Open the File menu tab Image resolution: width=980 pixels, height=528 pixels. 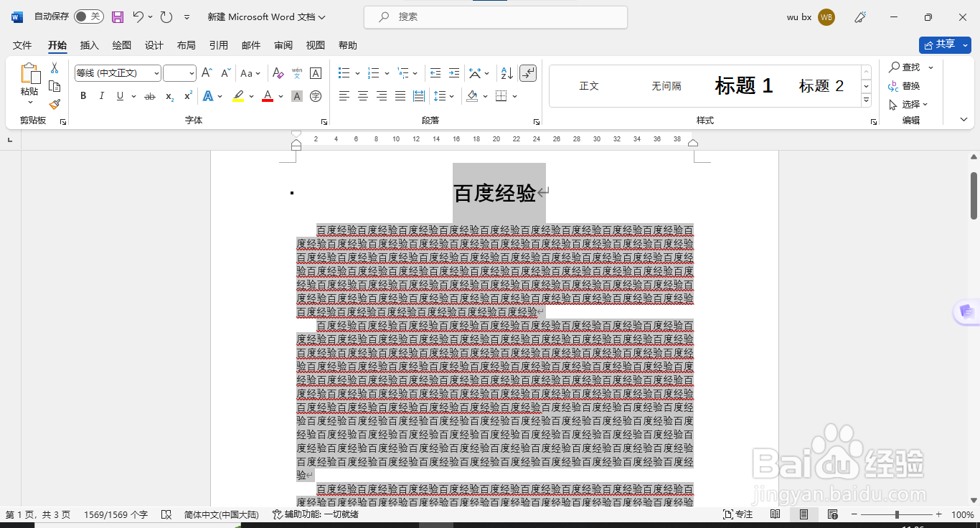pyautogui.click(x=22, y=45)
